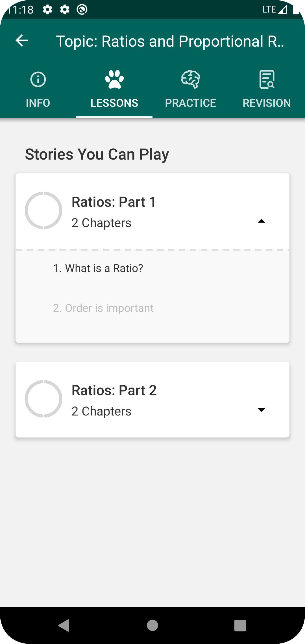Switch to the INFO tab label
Viewport: 305px width, 644px height.
click(38, 103)
